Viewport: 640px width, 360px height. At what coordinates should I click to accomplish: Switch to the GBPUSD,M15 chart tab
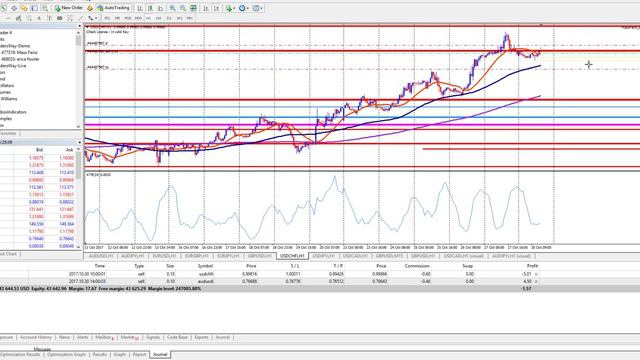coord(389,256)
